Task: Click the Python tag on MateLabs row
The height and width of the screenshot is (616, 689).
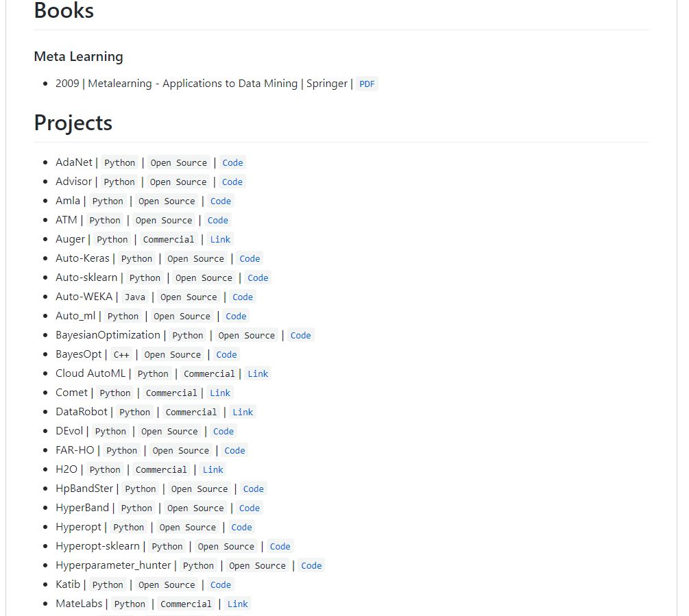Action: click(x=130, y=604)
